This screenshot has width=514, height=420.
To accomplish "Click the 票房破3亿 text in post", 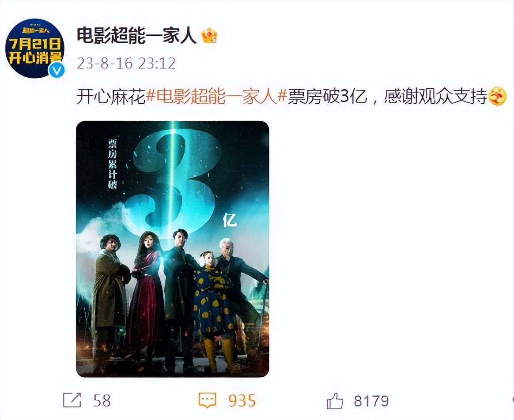I will coord(327,96).
